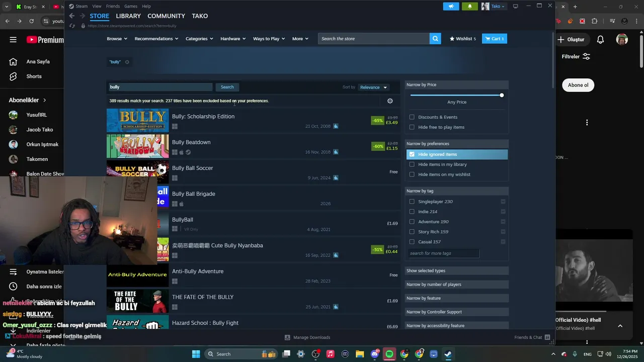The image size is (644, 362).
Task: Expand Show selected types section
Action: tap(457, 270)
